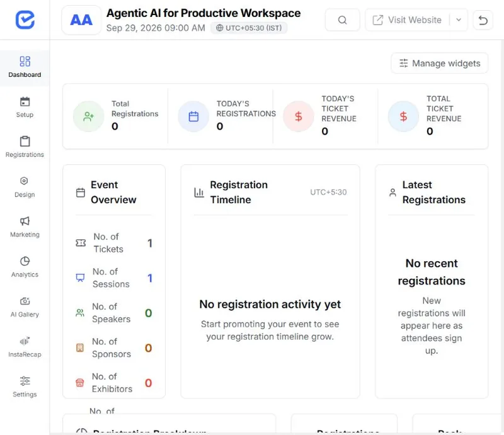Select the Marketing megaphone icon

click(x=25, y=221)
